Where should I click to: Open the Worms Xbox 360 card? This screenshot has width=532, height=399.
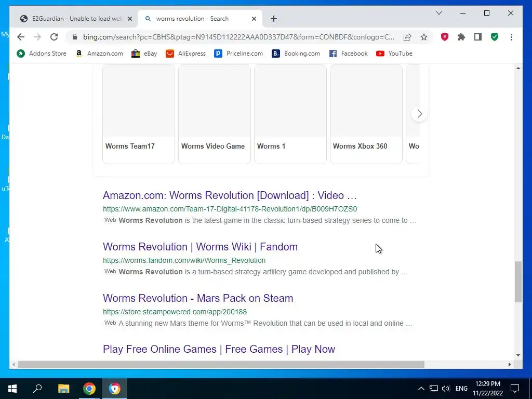click(x=366, y=114)
